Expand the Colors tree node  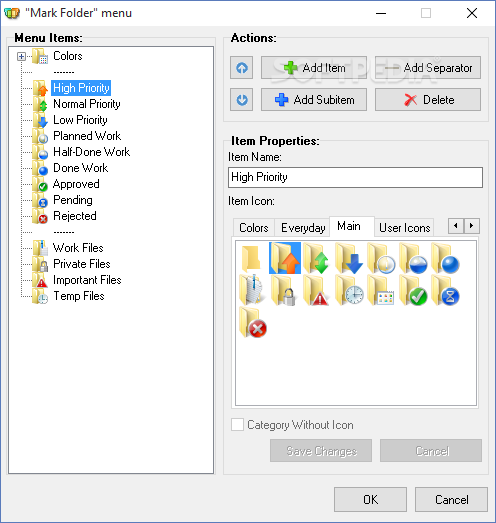(x=21, y=56)
